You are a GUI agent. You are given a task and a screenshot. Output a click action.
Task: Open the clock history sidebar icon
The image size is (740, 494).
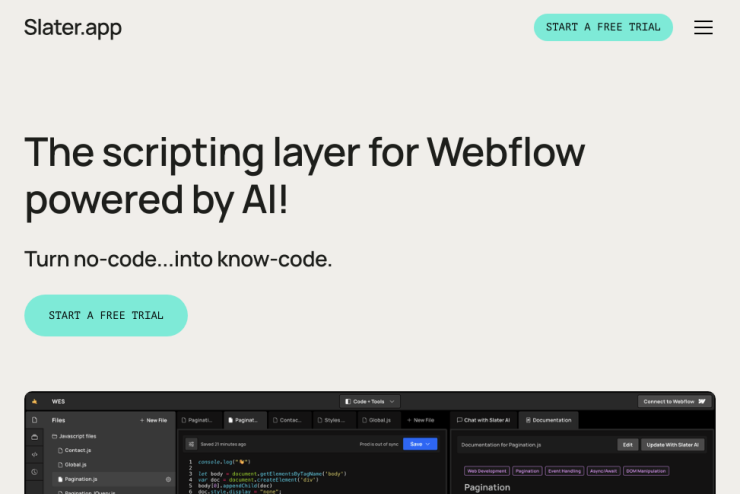click(34, 472)
